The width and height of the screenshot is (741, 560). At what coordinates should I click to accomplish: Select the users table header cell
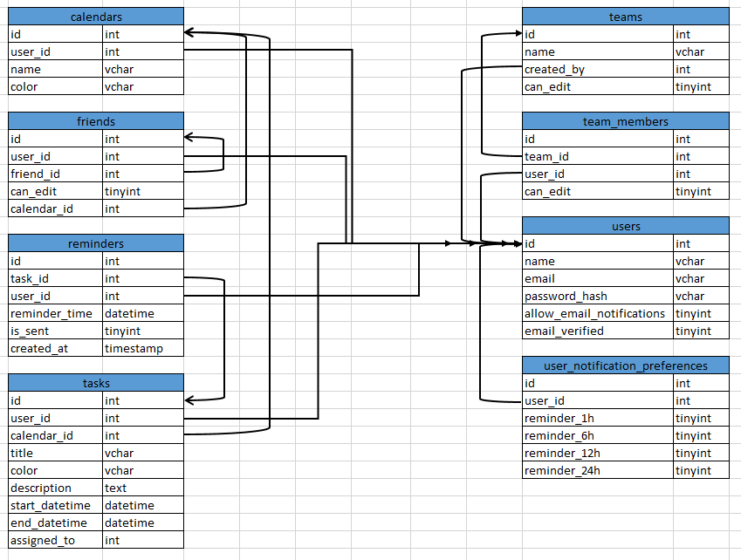click(625, 226)
